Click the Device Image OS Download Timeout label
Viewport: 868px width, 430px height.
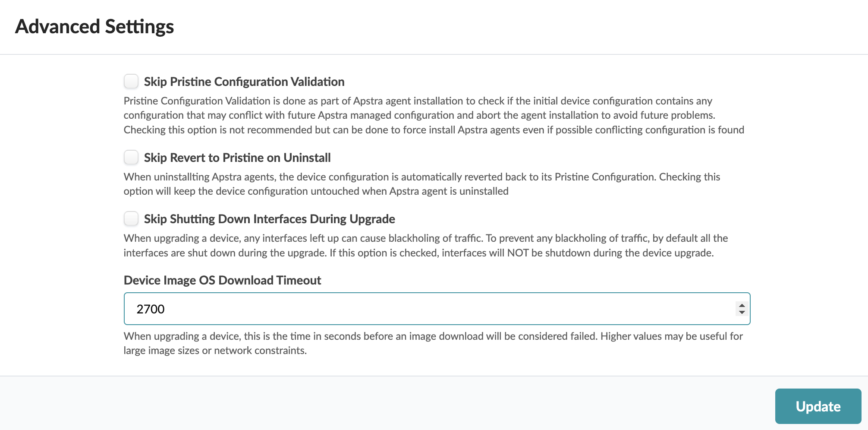pos(222,280)
